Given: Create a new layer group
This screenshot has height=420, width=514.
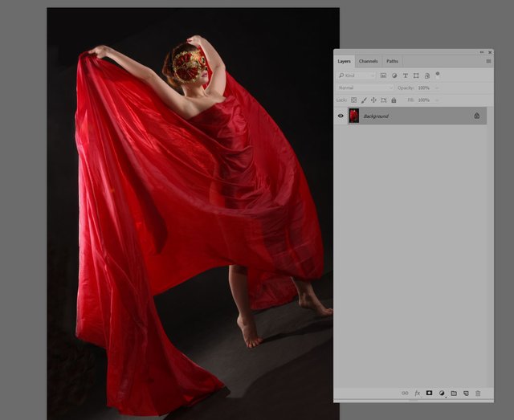Looking at the screenshot, I should tap(454, 393).
